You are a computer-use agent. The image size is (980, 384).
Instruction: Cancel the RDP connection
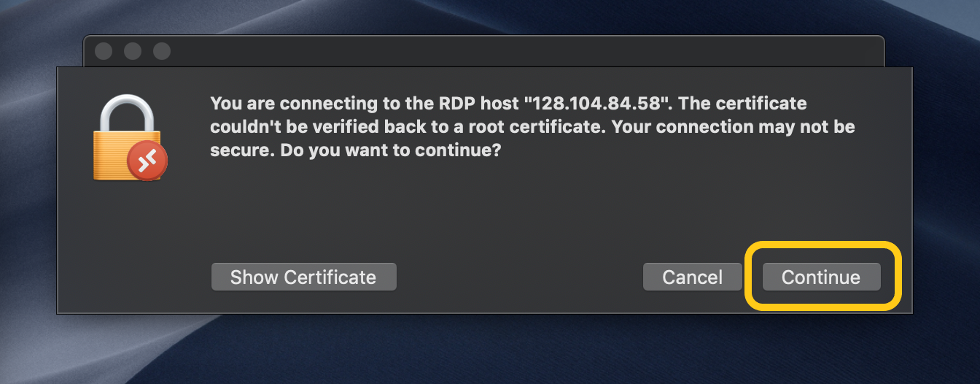(x=692, y=277)
